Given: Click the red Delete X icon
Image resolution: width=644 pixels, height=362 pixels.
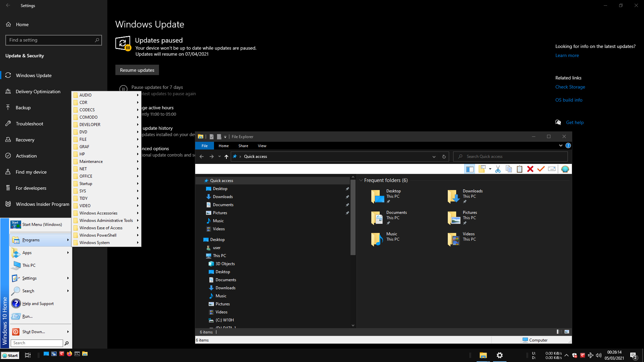Looking at the screenshot, I should click(530, 169).
